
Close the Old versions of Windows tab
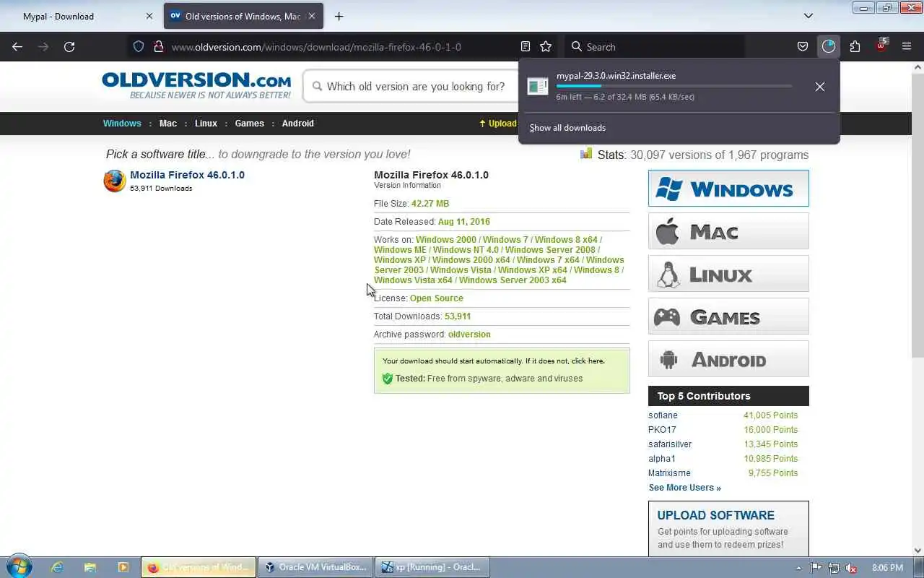(312, 16)
